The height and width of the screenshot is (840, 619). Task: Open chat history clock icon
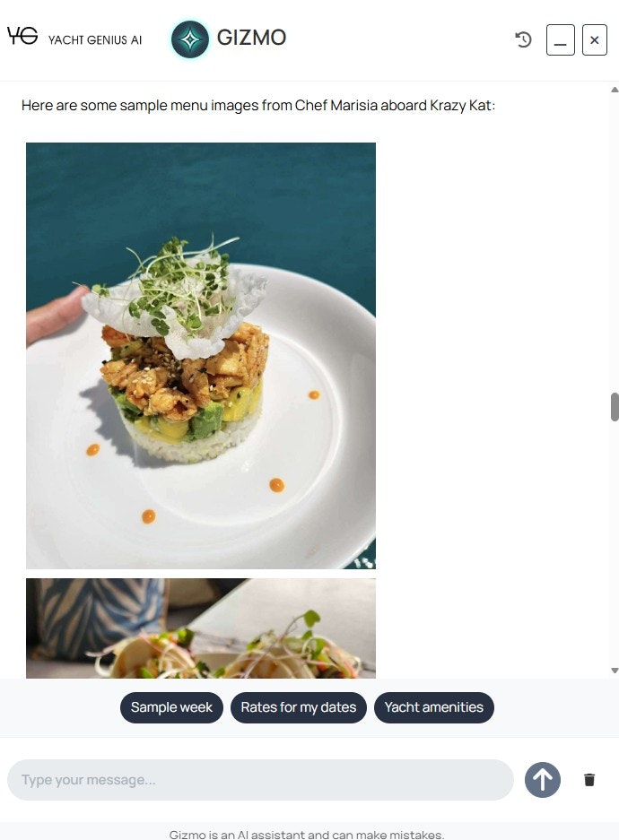coord(523,39)
